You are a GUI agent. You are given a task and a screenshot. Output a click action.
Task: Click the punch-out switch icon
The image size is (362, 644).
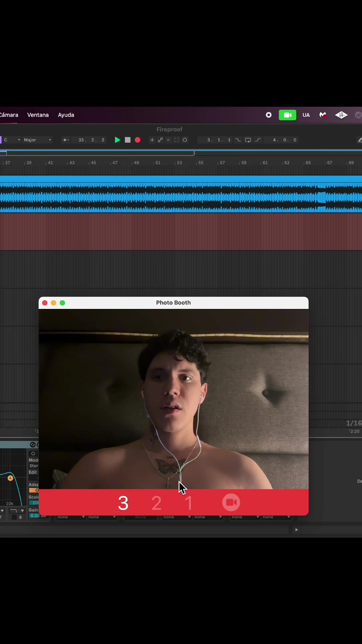[258, 140]
